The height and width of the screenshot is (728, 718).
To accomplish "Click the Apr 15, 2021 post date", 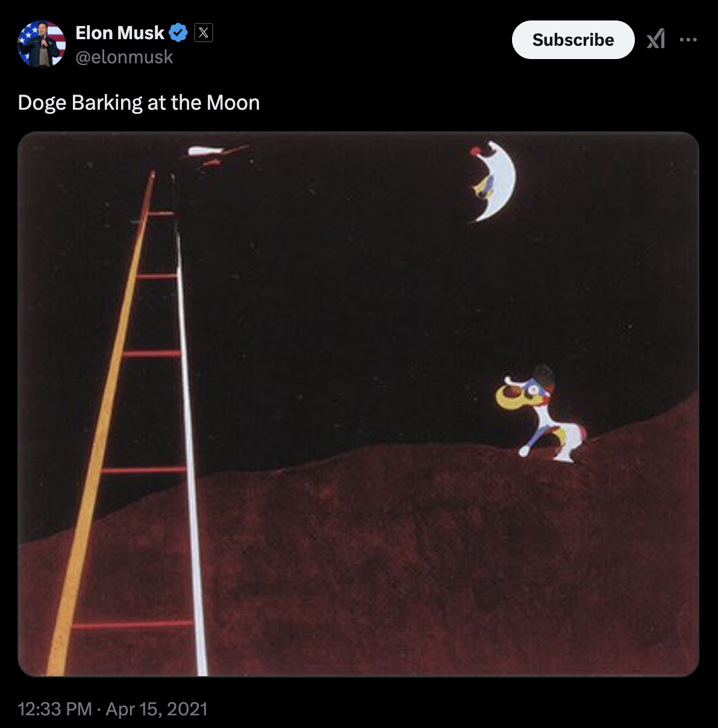I will coord(157,709).
